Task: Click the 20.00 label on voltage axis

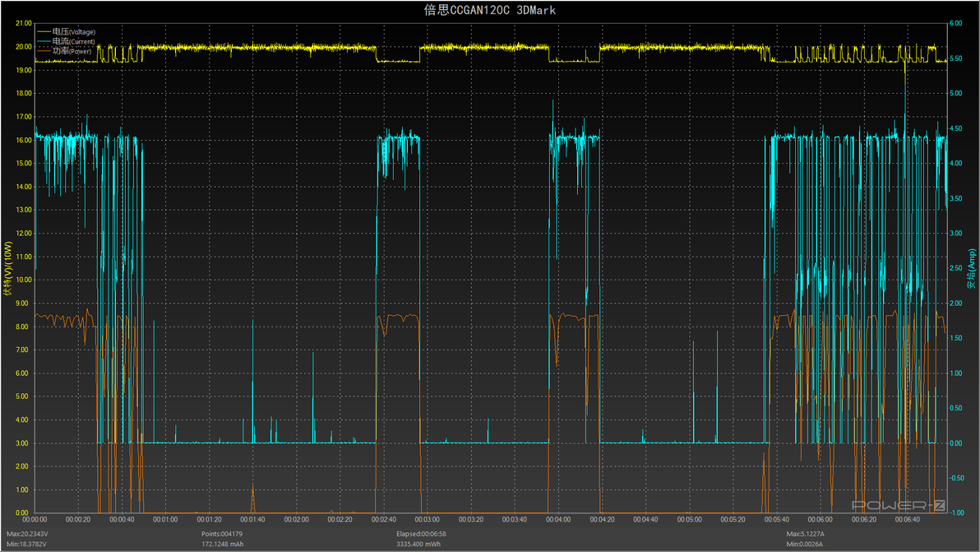Action: [x=24, y=47]
